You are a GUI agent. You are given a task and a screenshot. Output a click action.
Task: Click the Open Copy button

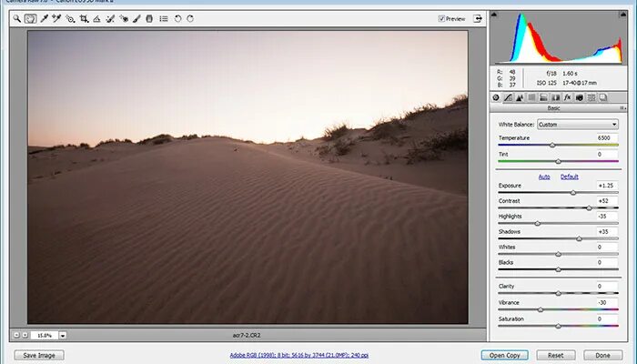coord(504,356)
